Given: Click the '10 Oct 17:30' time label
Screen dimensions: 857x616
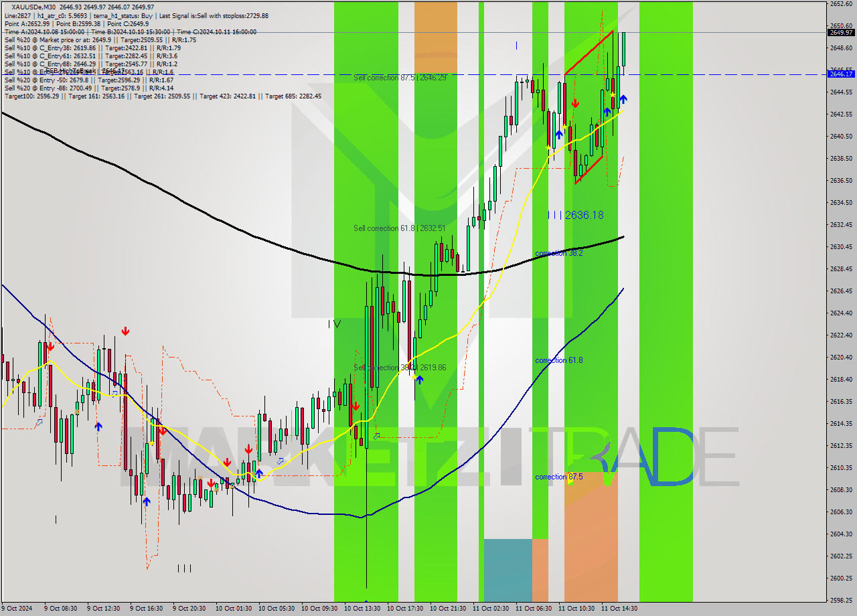Looking at the screenshot, I should [404, 609].
